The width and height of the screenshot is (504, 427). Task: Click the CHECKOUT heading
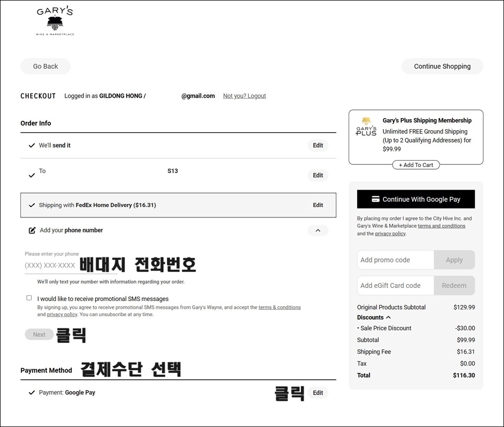click(x=38, y=96)
